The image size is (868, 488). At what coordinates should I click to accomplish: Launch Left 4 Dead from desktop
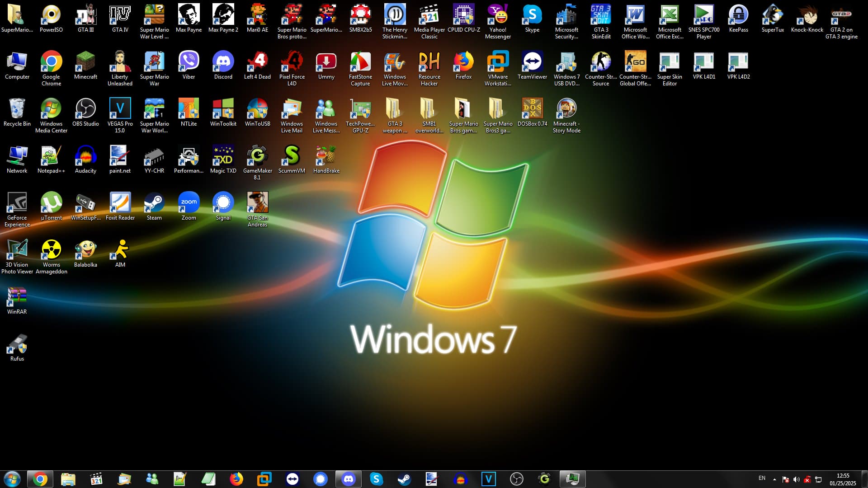coord(257,66)
